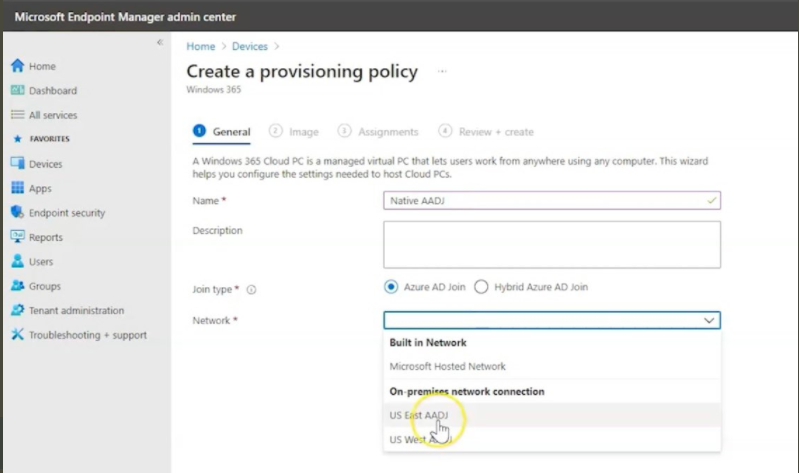Open the Endpoint security sidebar label
The width and height of the screenshot is (799, 473).
pyautogui.click(x=67, y=213)
